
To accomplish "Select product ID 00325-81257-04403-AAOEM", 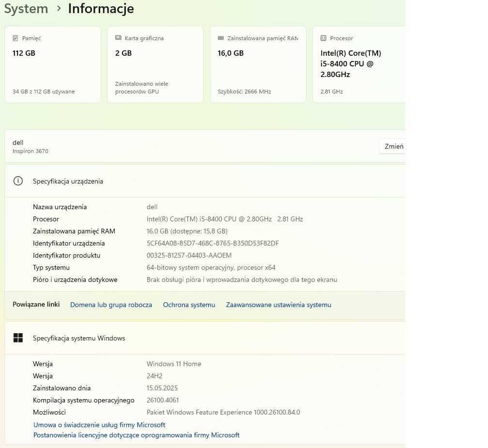I will 189,256.
